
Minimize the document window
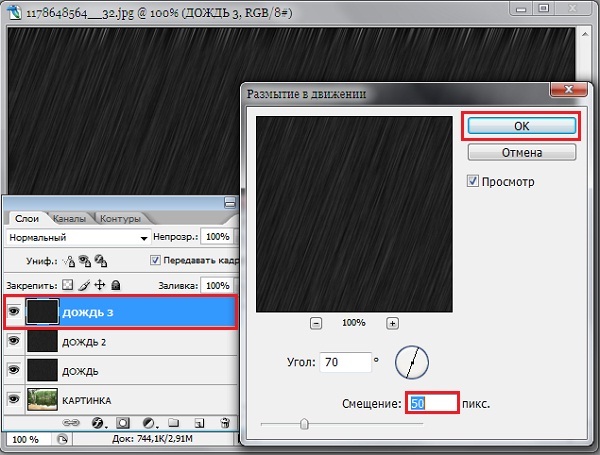click(521, 9)
